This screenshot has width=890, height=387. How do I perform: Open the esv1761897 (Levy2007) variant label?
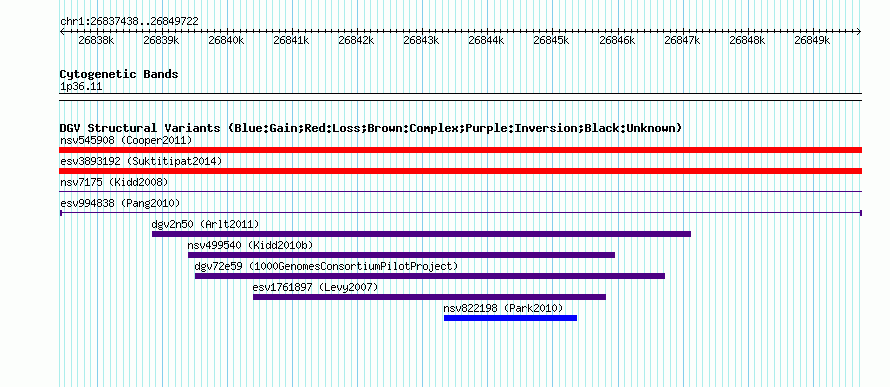coord(315,287)
